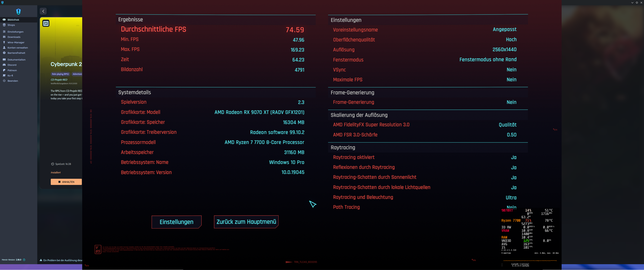
Task: Click the Heroic-Version help question icon
Action: [x=24, y=260]
